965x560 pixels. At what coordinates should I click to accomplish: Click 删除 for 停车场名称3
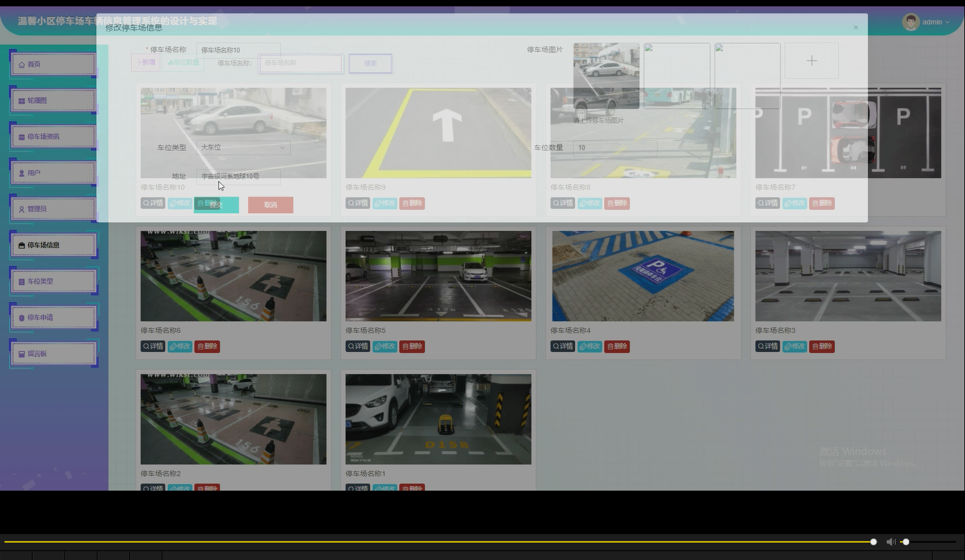(822, 346)
